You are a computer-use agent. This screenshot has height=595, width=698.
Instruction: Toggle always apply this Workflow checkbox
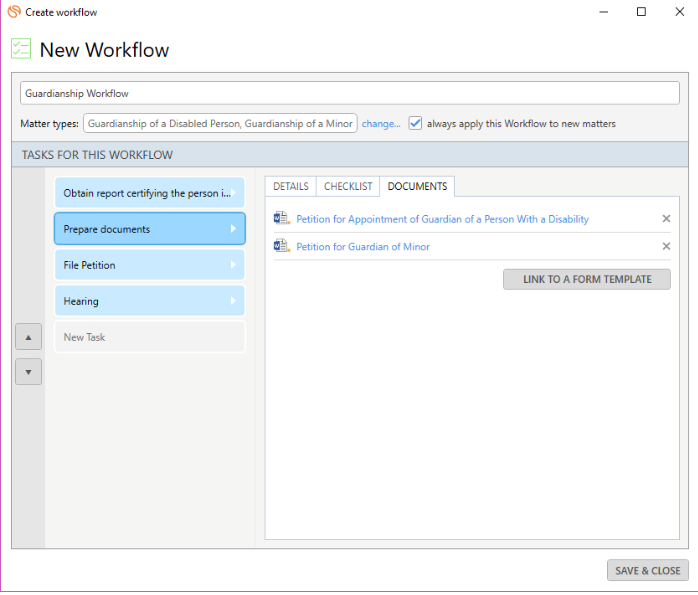click(x=415, y=123)
